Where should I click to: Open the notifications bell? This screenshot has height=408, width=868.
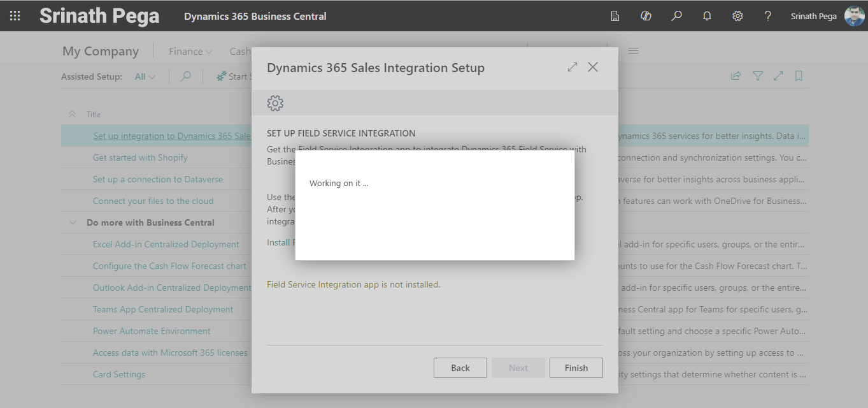[707, 16]
